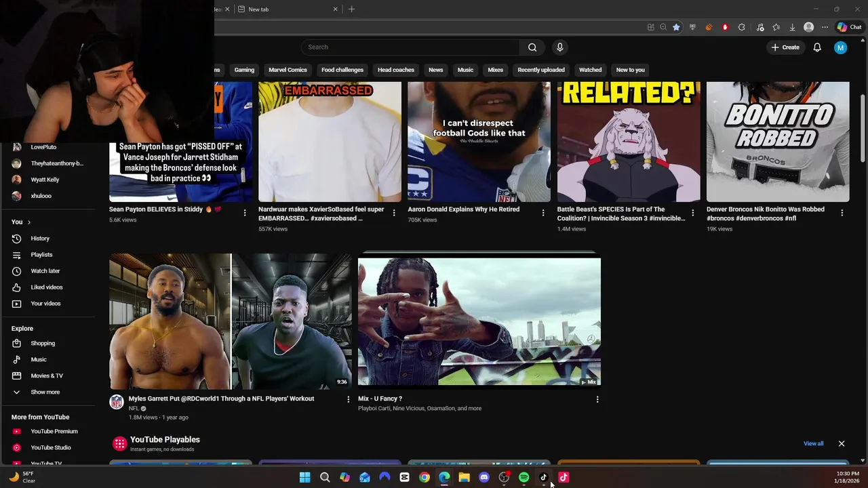Play the Aaron Donald short thumbnail
This screenshot has width=868, height=488.
pyautogui.click(x=479, y=142)
